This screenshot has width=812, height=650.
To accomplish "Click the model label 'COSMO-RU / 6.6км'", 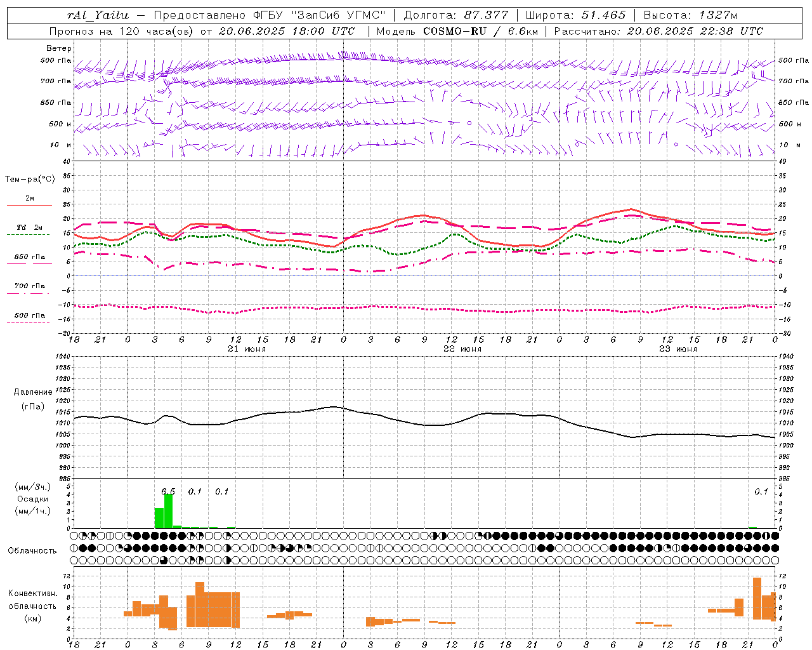I will [x=480, y=31].
